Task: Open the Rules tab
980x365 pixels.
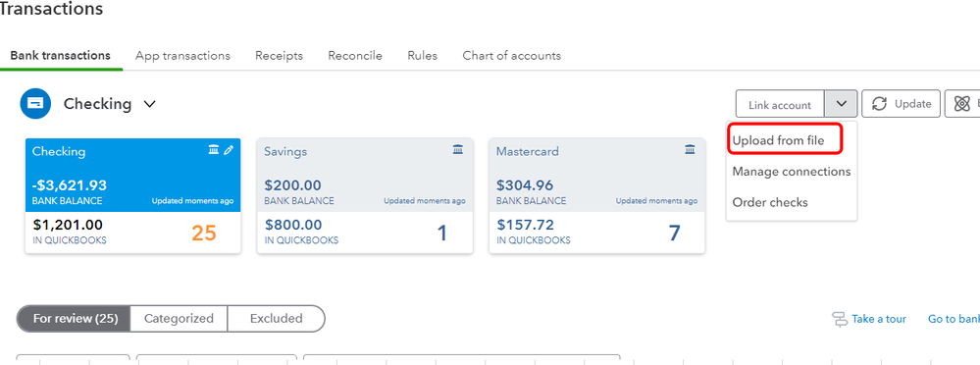Action: click(x=423, y=56)
